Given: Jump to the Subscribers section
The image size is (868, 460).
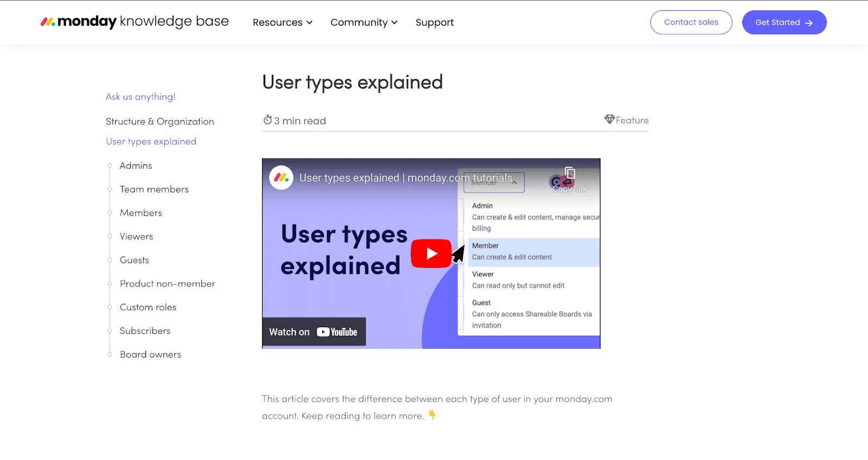Looking at the screenshot, I should (x=145, y=331).
